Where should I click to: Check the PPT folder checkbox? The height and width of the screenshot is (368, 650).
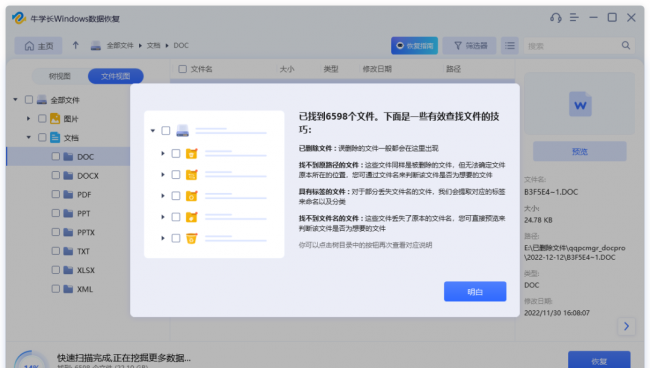point(56,213)
